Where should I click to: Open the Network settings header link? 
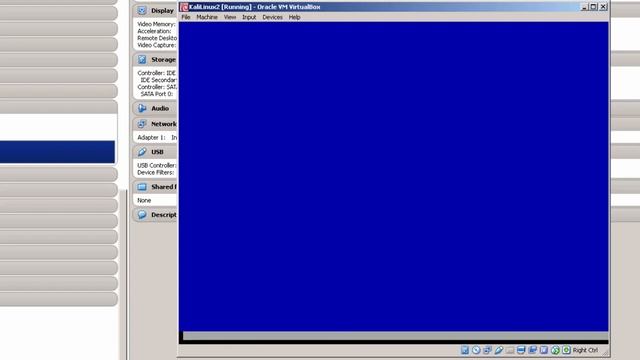point(164,124)
